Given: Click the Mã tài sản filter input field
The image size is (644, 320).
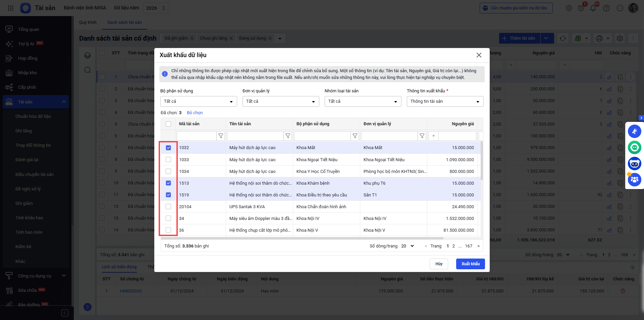Looking at the screenshot, I should [197, 136].
